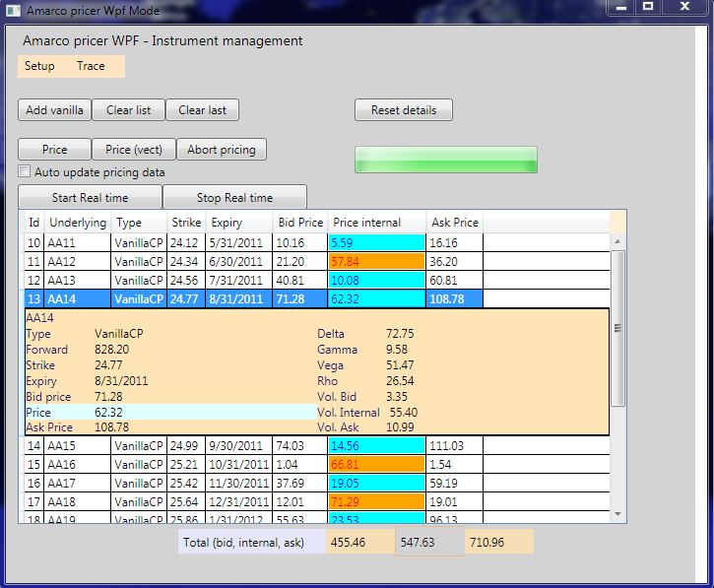Screen dimensions: 714x588
Task: Enable Auto update pricing data checkbox
Action: 26,172
